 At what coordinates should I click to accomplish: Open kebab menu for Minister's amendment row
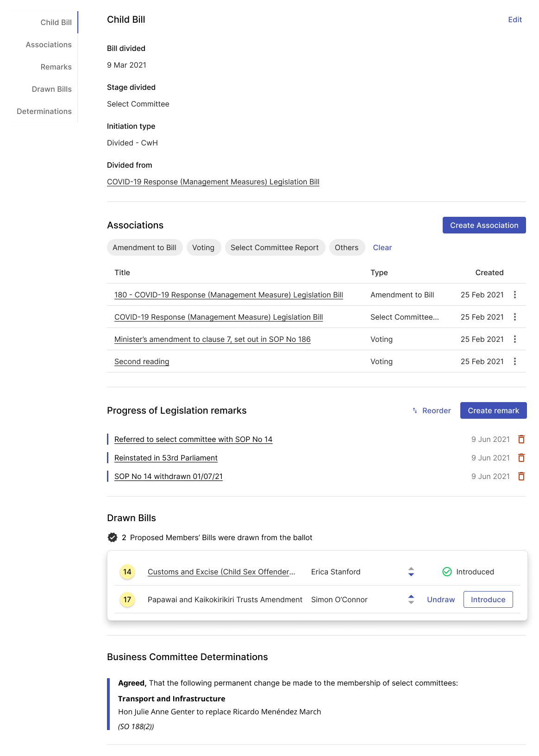point(515,339)
